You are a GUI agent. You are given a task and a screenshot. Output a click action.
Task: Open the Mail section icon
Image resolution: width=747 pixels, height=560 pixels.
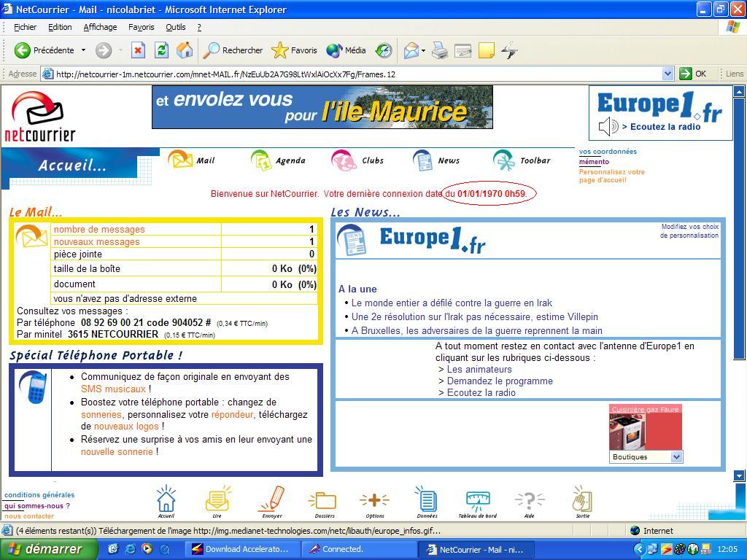[180, 160]
